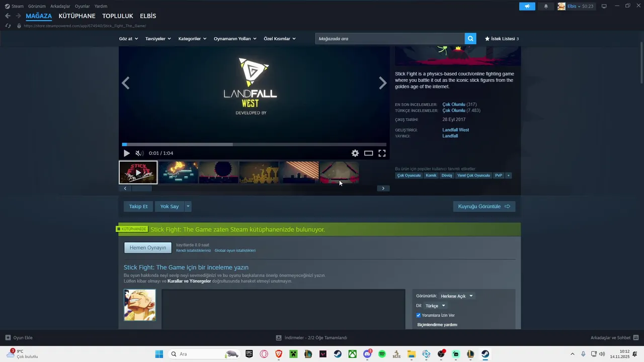Open Görünüm menu
Viewport: 644px width, 362px height.
(x=37, y=6)
